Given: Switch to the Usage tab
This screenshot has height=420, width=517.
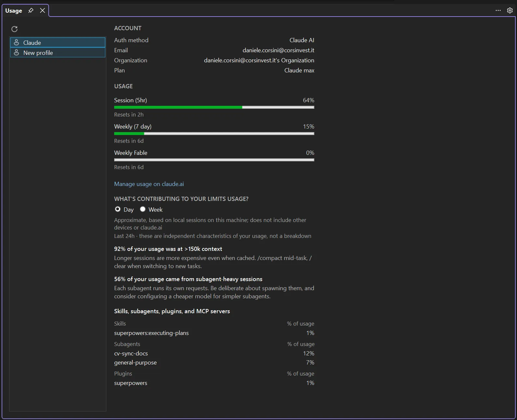Looking at the screenshot, I should (x=14, y=10).
